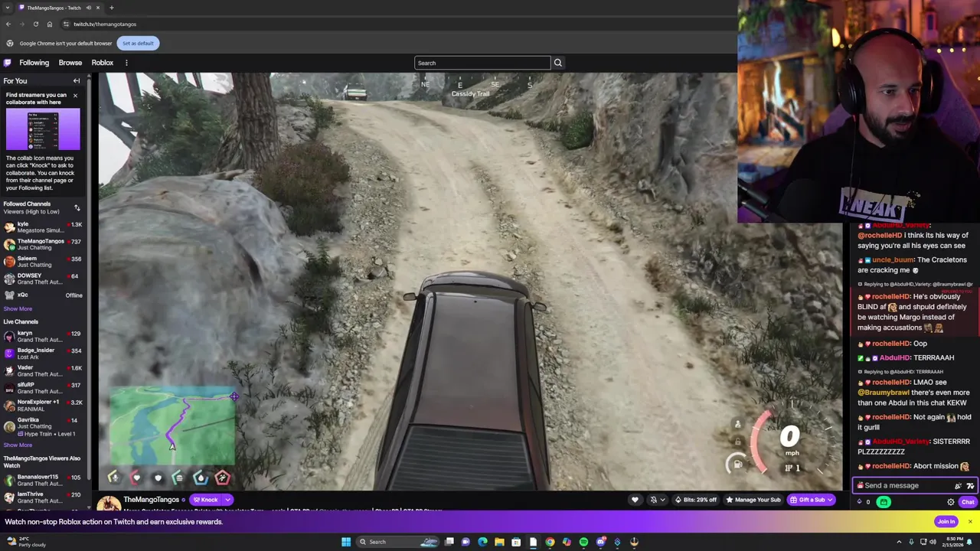Screen dimensions: 980x551
Task: Click Set as default browser button
Action: coord(138,43)
